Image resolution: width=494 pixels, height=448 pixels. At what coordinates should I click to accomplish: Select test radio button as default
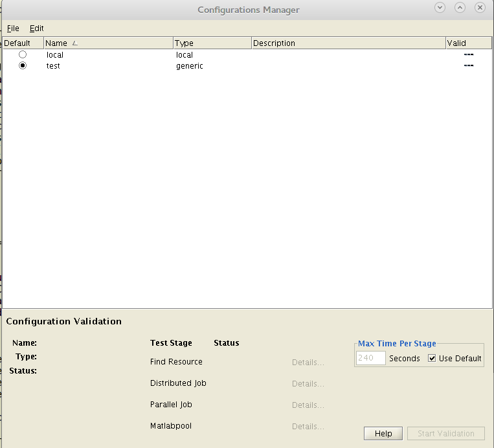23,66
